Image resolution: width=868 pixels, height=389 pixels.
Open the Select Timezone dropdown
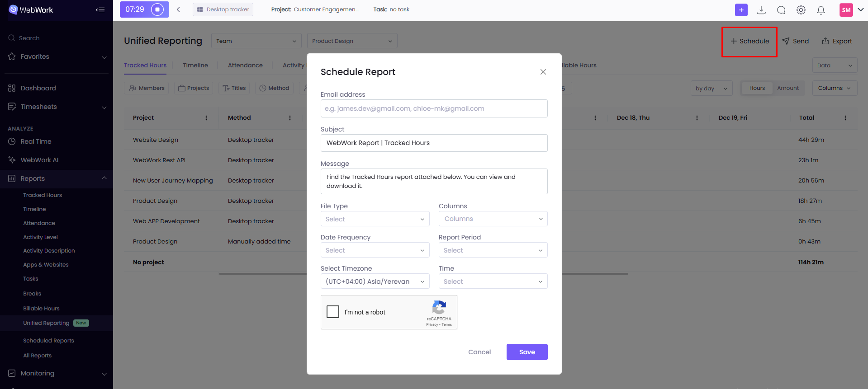375,281
